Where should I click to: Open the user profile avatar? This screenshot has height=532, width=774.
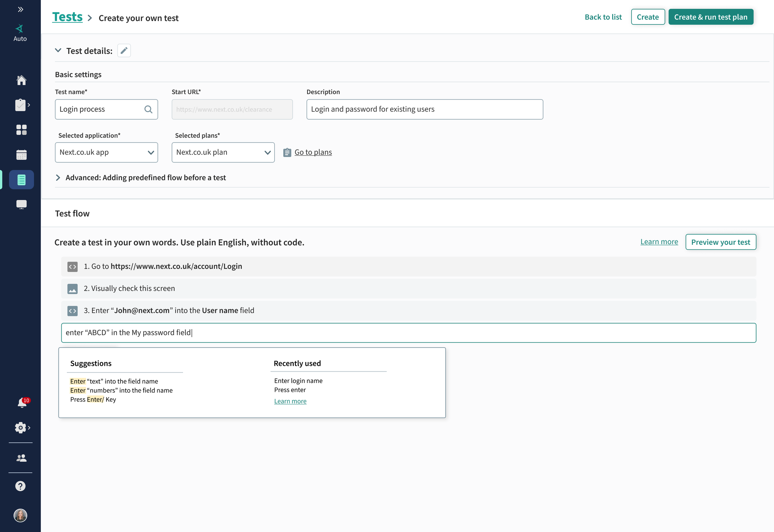pyautogui.click(x=20, y=516)
